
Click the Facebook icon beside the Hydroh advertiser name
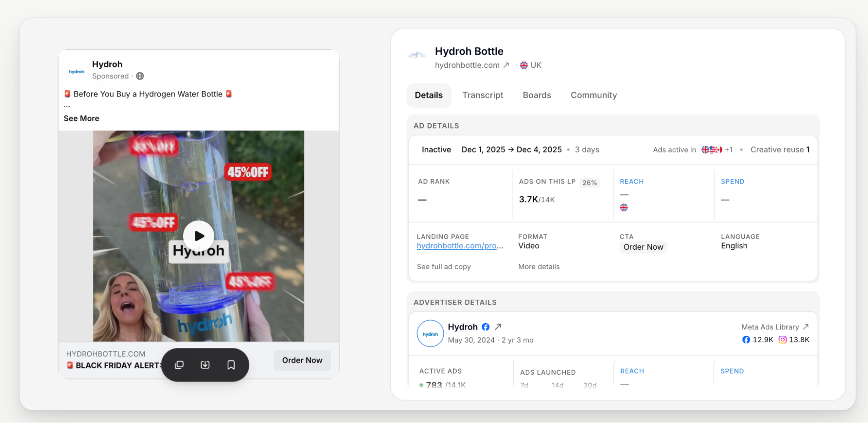[x=485, y=327]
